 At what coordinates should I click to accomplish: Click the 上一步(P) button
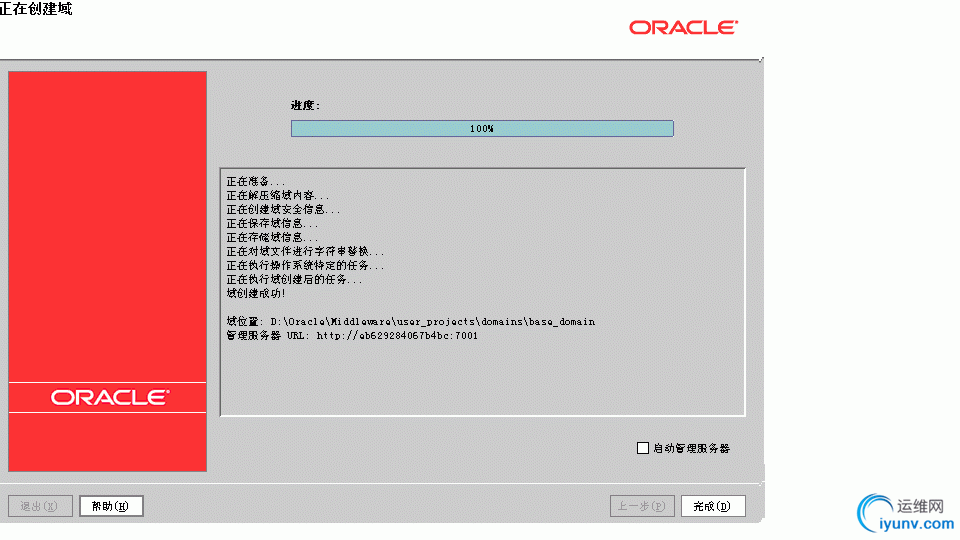coord(642,506)
